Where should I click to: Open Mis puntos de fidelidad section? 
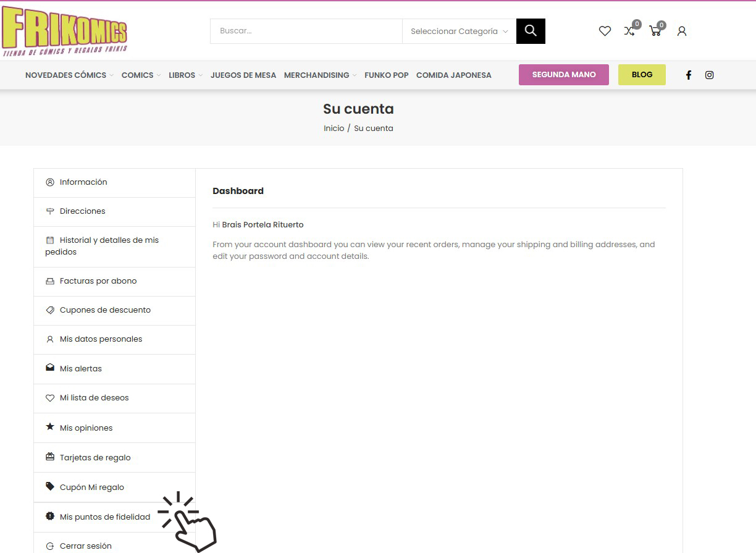[x=104, y=517]
